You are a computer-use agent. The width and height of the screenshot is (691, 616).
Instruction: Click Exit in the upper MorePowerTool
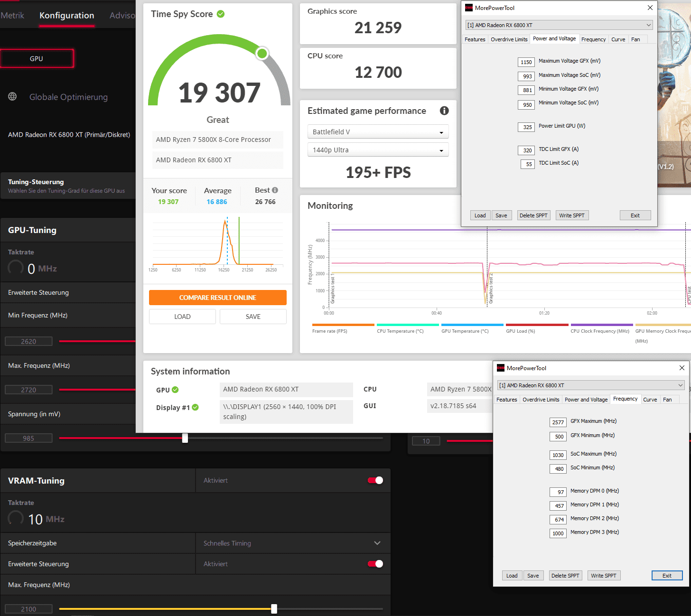(x=635, y=215)
